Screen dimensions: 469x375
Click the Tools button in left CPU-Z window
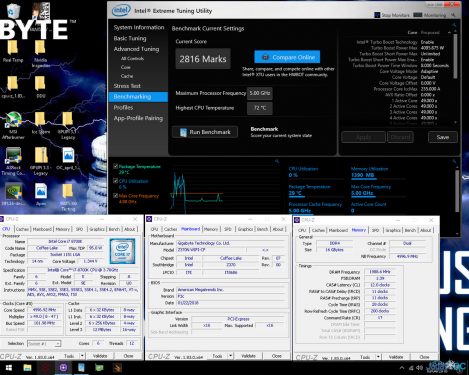[x=69, y=356]
